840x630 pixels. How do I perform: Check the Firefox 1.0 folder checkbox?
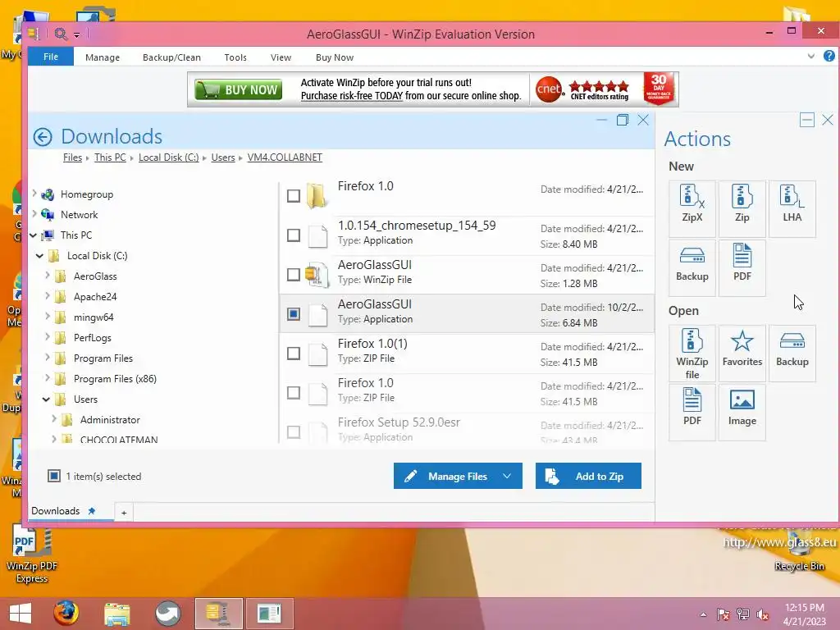tap(294, 196)
